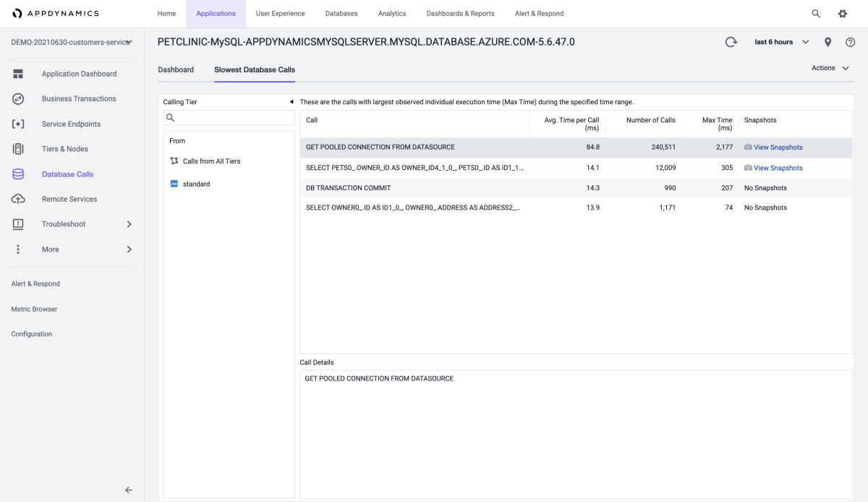
Task: Click the Business Transactions sidebar icon
Action: (18, 98)
